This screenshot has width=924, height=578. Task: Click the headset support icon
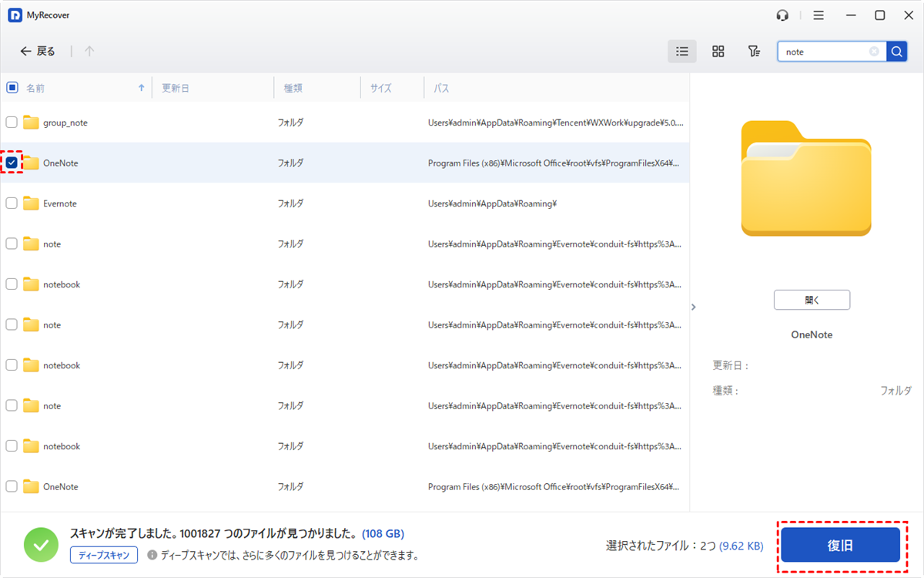pyautogui.click(x=783, y=15)
